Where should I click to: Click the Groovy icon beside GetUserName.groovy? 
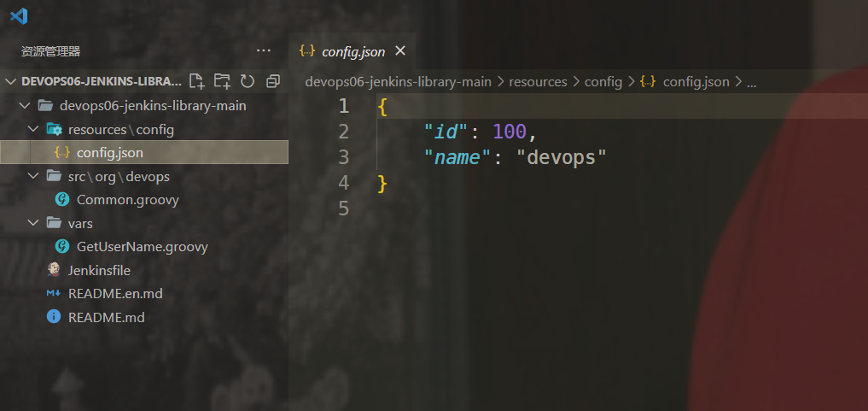coord(62,246)
